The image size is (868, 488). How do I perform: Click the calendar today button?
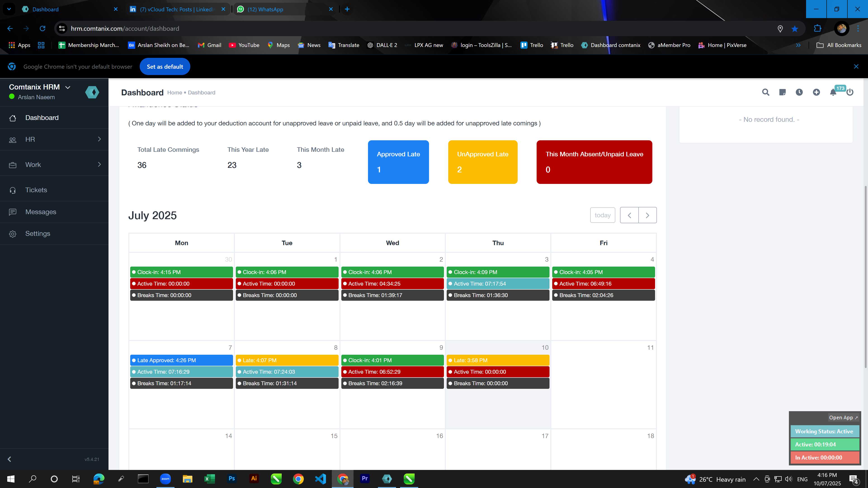click(602, 215)
